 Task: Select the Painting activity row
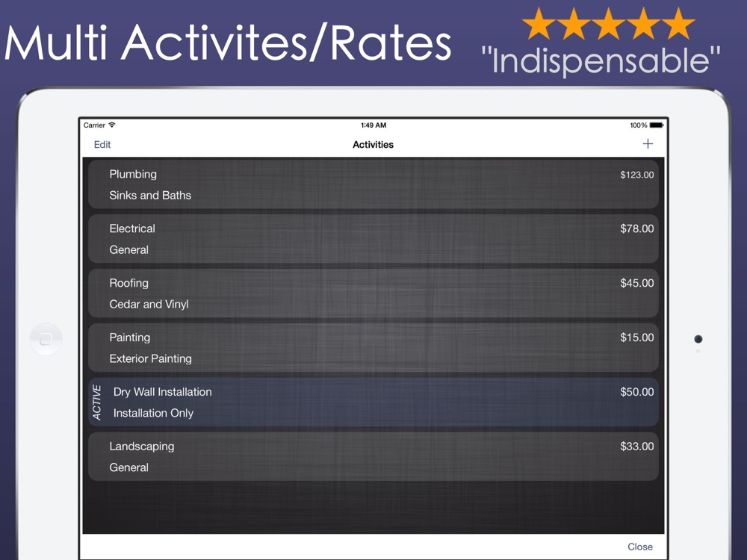click(x=373, y=348)
